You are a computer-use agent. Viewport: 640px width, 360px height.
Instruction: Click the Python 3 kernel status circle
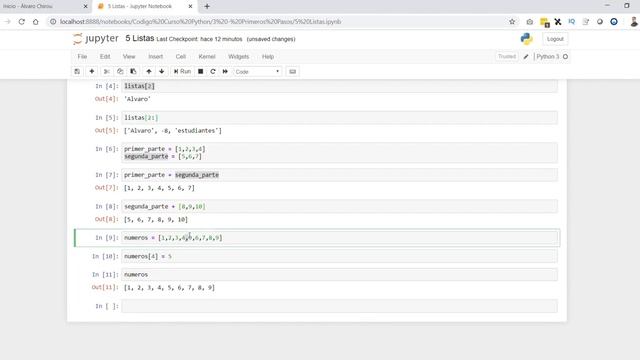(565, 57)
